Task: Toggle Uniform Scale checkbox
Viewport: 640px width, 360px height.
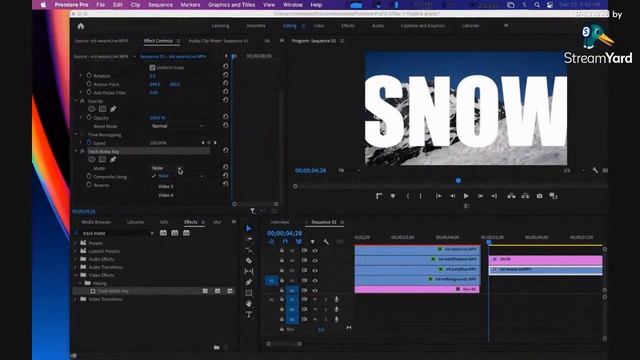Action: [152, 67]
